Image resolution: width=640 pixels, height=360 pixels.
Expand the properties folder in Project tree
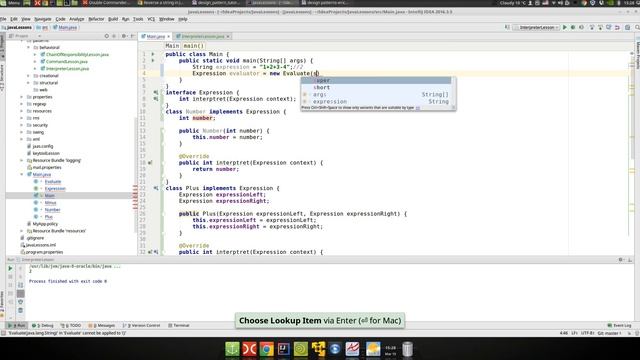click(22, 97)
